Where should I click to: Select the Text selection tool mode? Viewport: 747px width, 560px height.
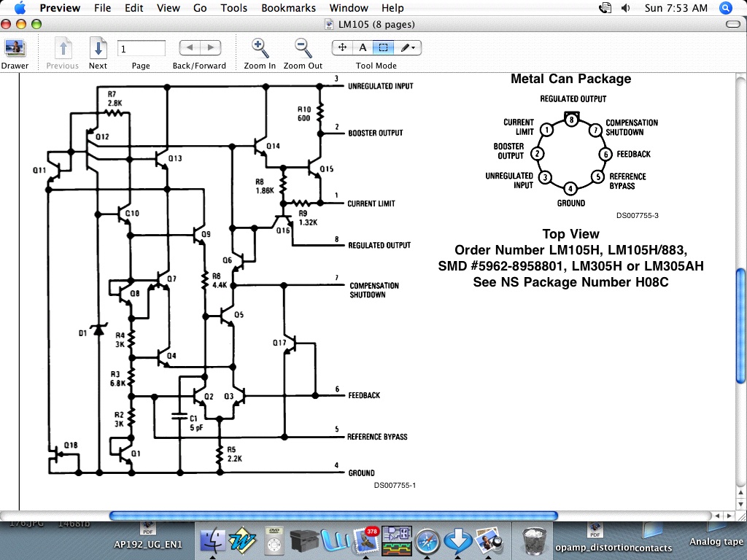point(363,47)
